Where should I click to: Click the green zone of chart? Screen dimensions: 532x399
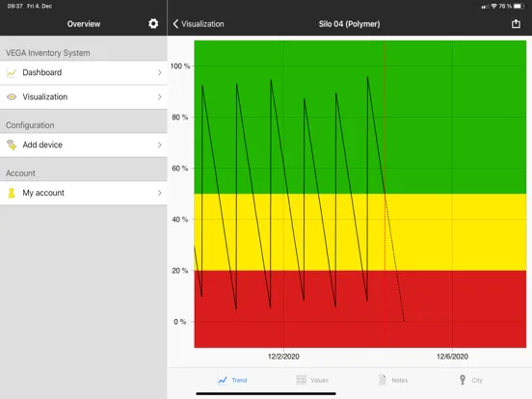[360, 117]
